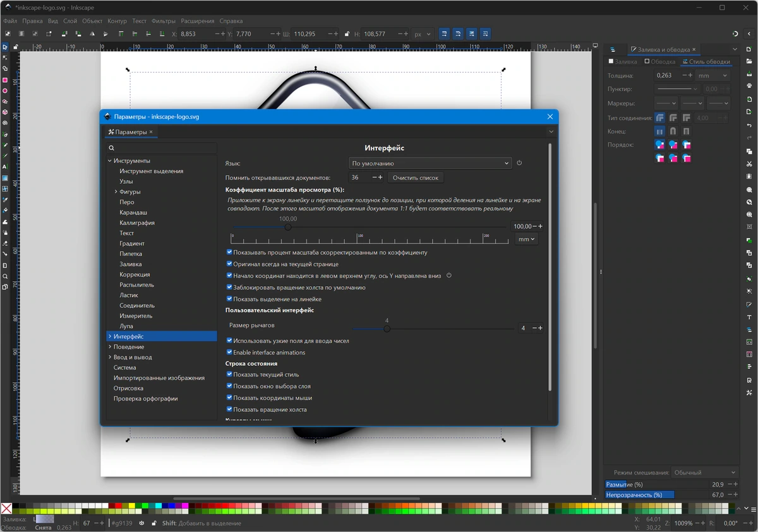Switch to the Заливка tab

pyautogui.click(x=623, y=62)
